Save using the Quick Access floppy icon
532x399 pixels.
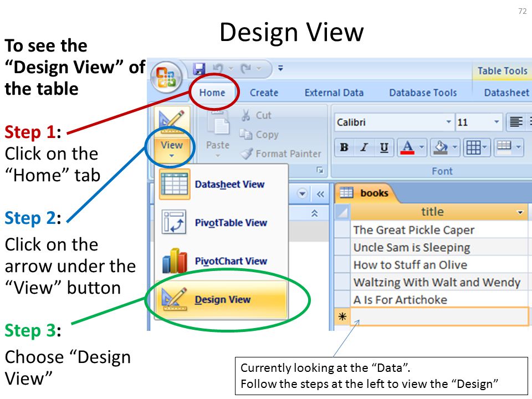click(x=199, y=69)
